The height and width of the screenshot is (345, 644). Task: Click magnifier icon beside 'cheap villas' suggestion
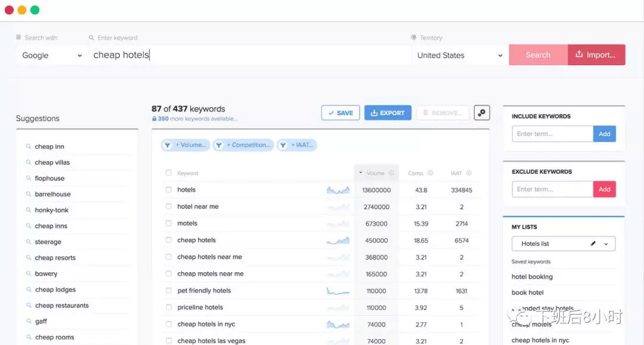point(28,162)
